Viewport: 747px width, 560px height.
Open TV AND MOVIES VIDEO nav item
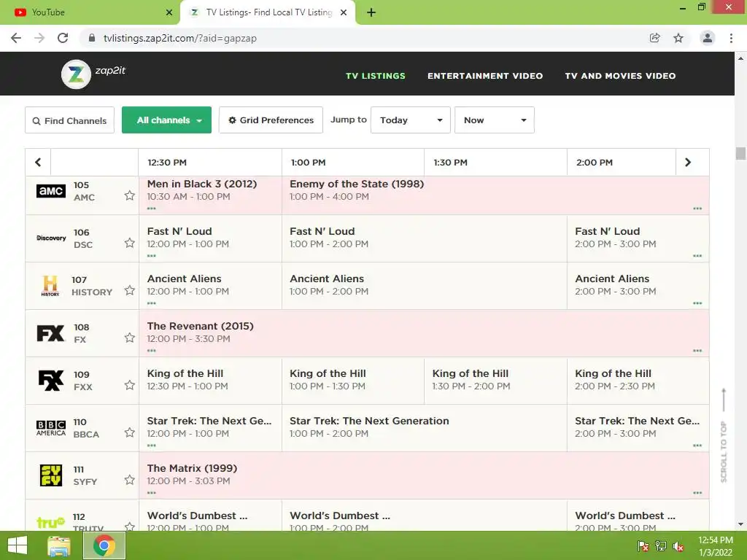[x=620, y=76]
